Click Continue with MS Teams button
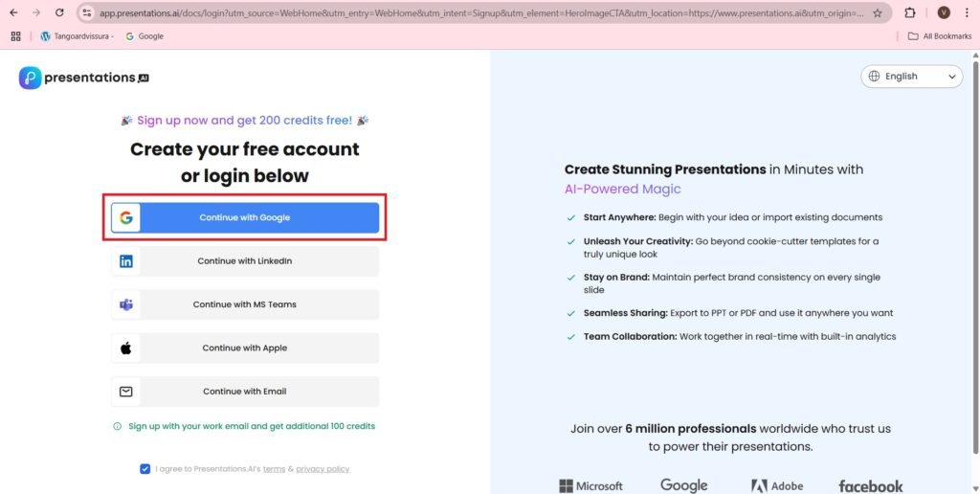Screen dimensions: 980x494 (x=245, y=304)
